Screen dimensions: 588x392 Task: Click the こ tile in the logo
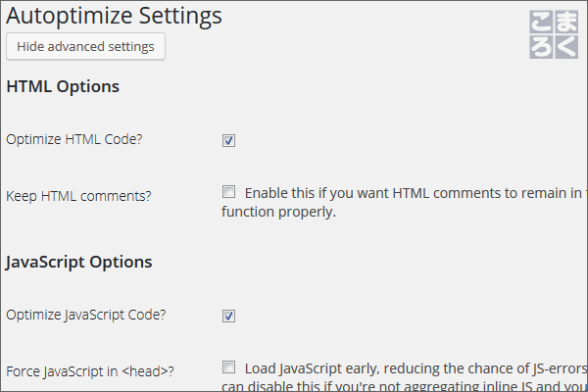(541, 23)
